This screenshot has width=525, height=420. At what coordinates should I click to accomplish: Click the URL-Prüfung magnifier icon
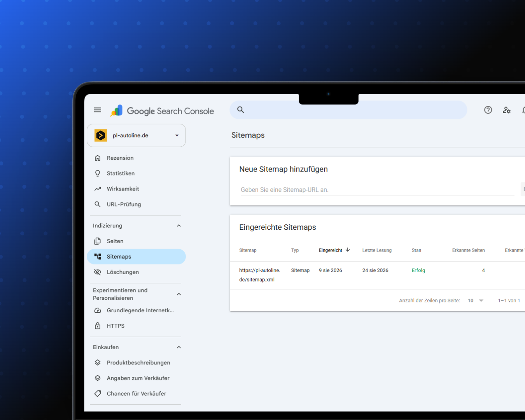tap(98, 204)
